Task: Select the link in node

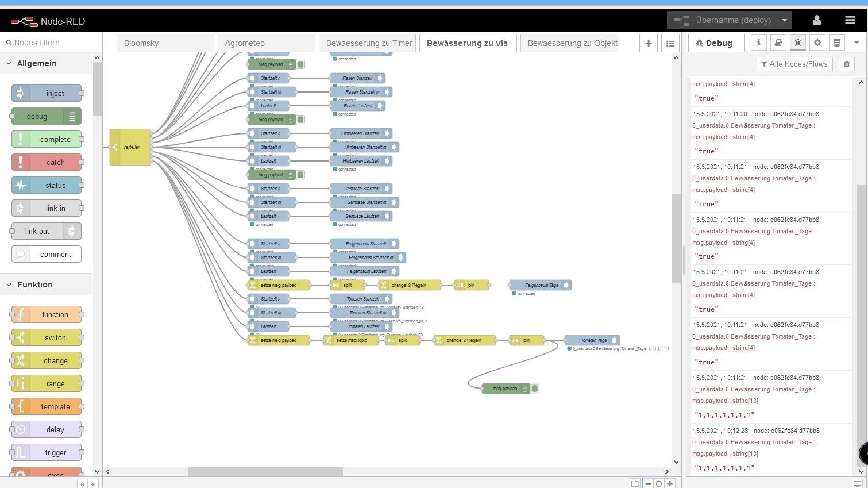Action: (47, 208)
